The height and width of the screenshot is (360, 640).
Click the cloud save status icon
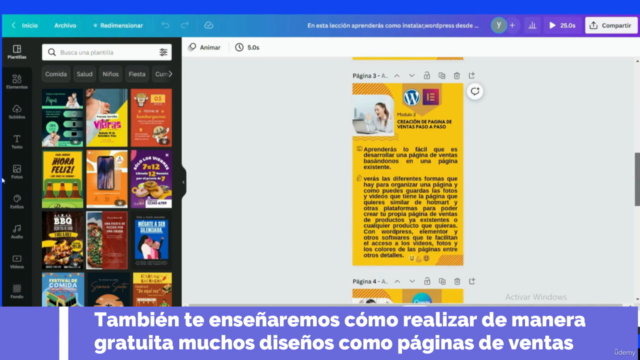pyautogui.click(x=209, y=25)
